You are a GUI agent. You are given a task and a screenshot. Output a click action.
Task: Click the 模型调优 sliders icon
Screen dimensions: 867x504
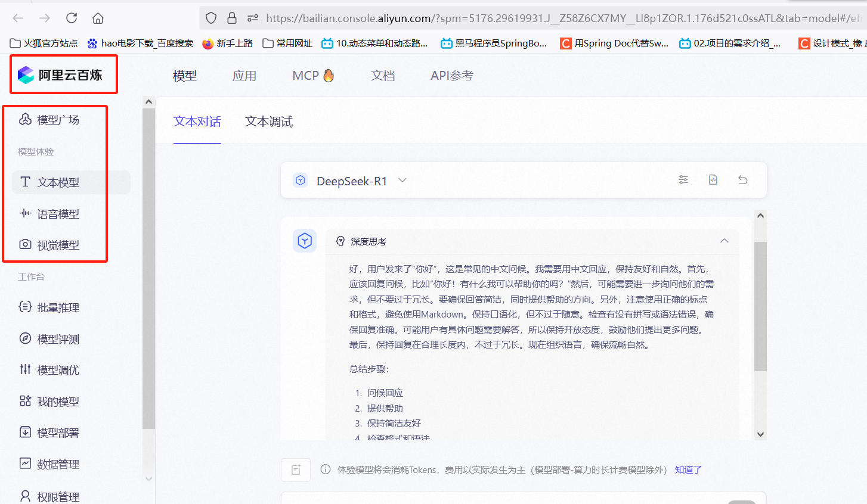click(25, 369)
